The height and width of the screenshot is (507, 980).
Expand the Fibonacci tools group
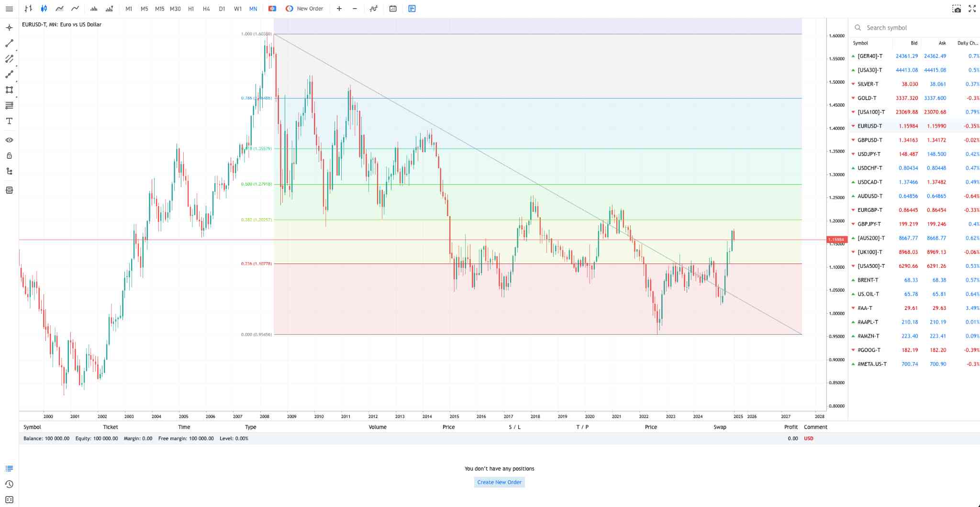coord(9,105)
